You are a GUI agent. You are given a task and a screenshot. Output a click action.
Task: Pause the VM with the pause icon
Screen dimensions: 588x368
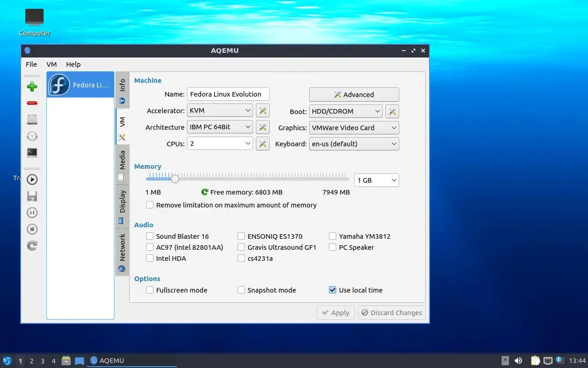(x=32, y=213)
